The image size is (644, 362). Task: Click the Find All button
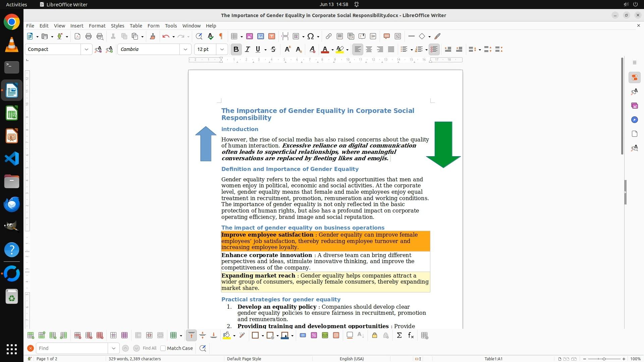coord(150,348)
